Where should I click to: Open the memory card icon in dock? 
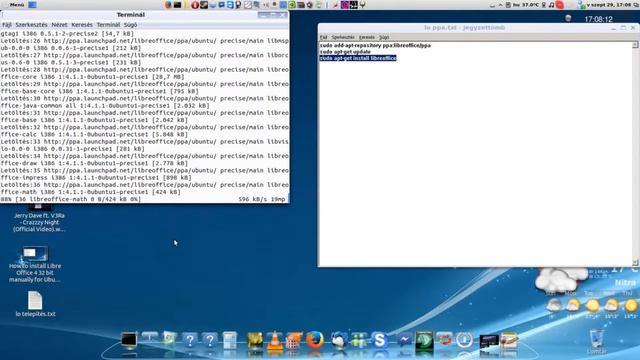click(489, 341)
